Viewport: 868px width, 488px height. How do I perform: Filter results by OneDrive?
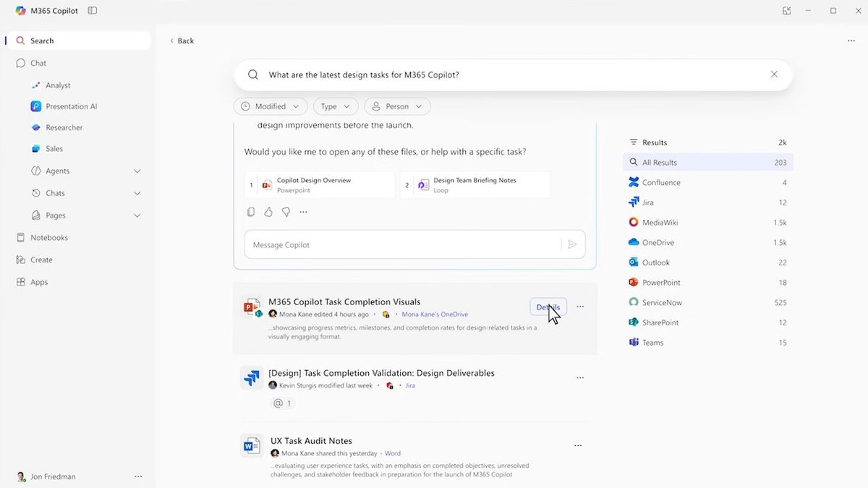point(708,243)
